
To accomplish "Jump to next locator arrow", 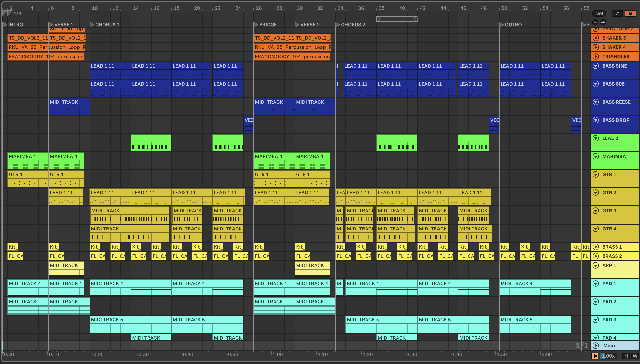I will [x=603, y=22].
